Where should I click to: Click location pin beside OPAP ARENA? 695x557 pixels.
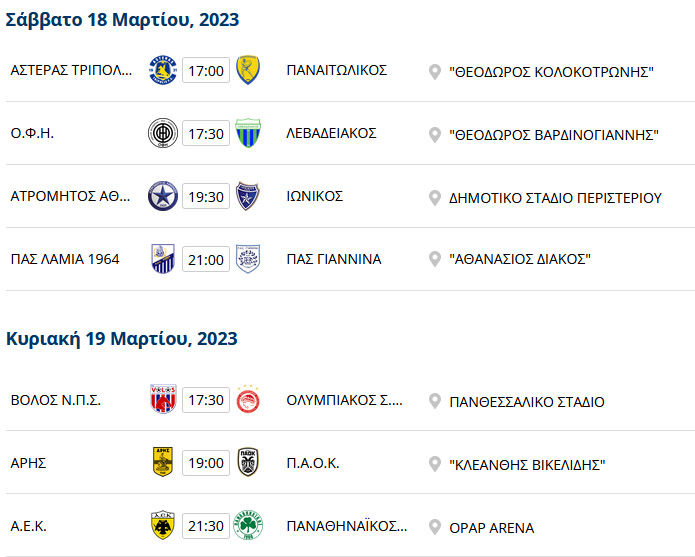click(x=435, y=527)
